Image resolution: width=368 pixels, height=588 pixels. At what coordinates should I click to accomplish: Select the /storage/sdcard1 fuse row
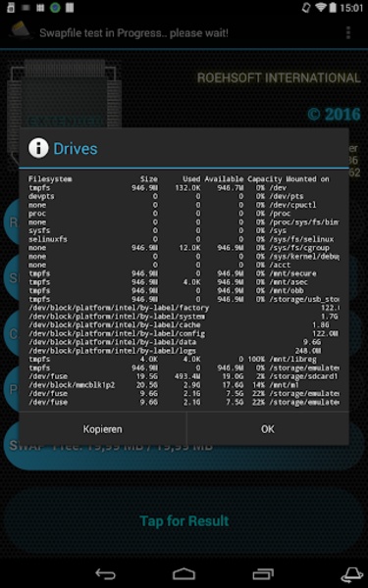(184, 376)
